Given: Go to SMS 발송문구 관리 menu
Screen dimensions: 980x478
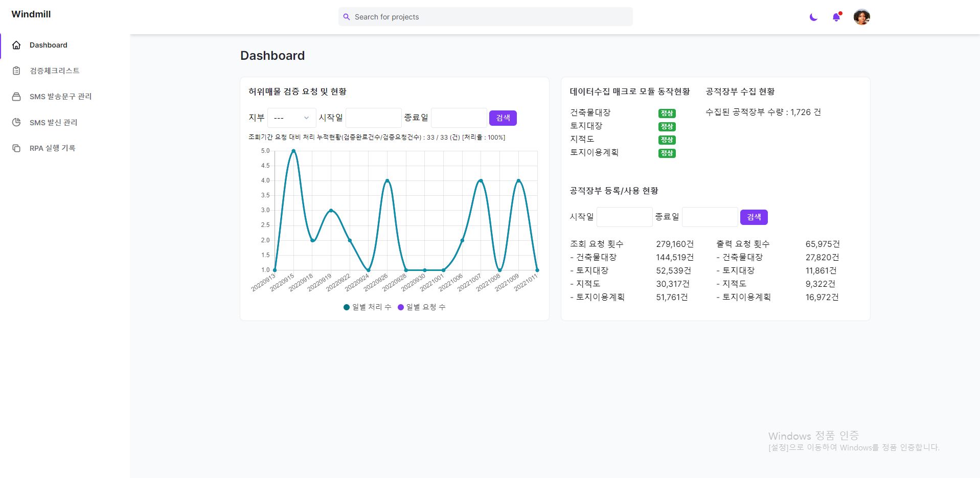Looking at the screenshot, I should (x=60, y=97).
